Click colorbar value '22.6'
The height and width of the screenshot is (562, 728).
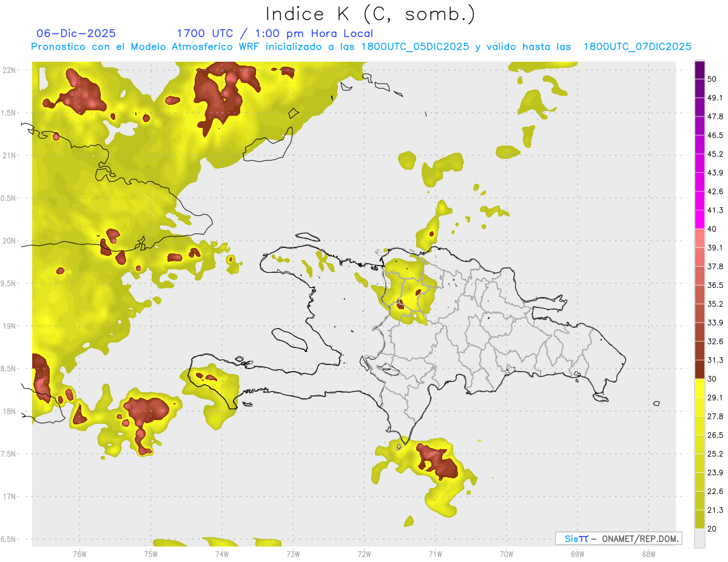(715, 492)
